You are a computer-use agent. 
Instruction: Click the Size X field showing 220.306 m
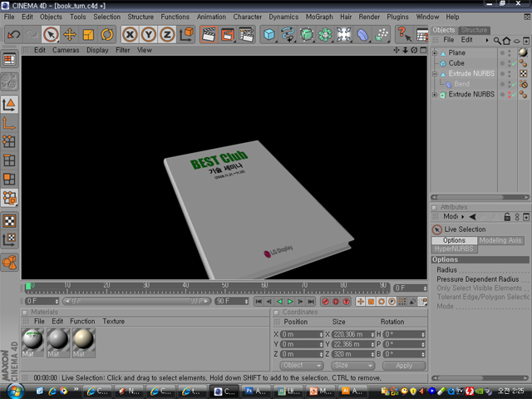coord(352,334)
